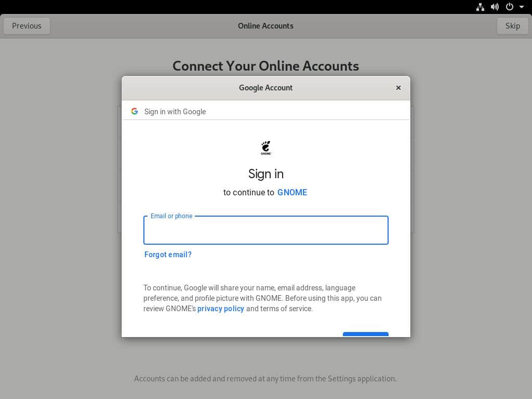The width and height of the screenshot is (532, 399).
Task: Close the Google Account dialog
Action: [398, 88]
